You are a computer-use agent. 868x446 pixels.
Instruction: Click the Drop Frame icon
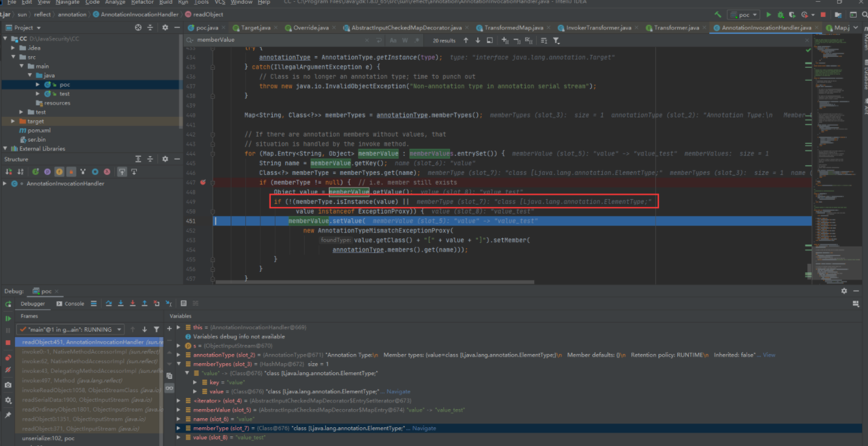coord(156,304)
